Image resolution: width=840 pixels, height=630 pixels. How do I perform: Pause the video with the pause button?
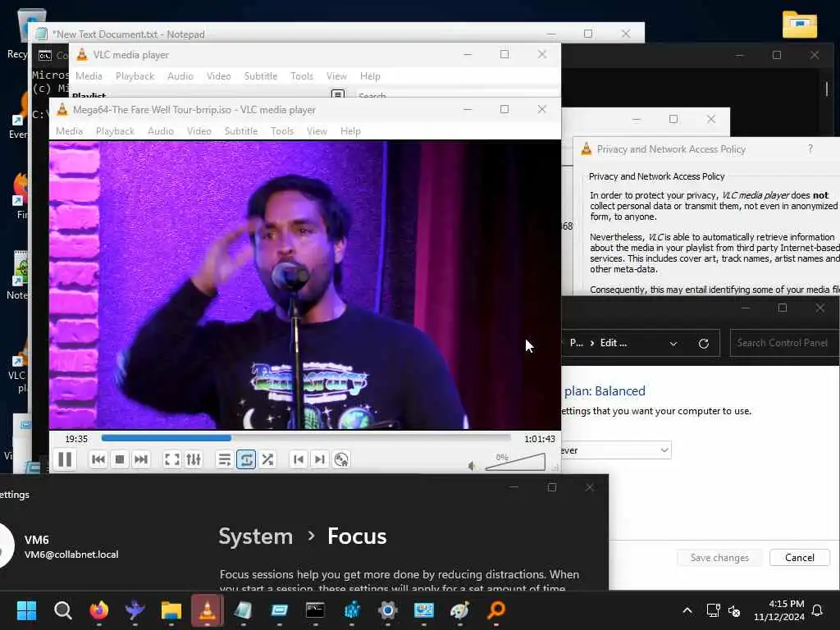click(65, 459)
